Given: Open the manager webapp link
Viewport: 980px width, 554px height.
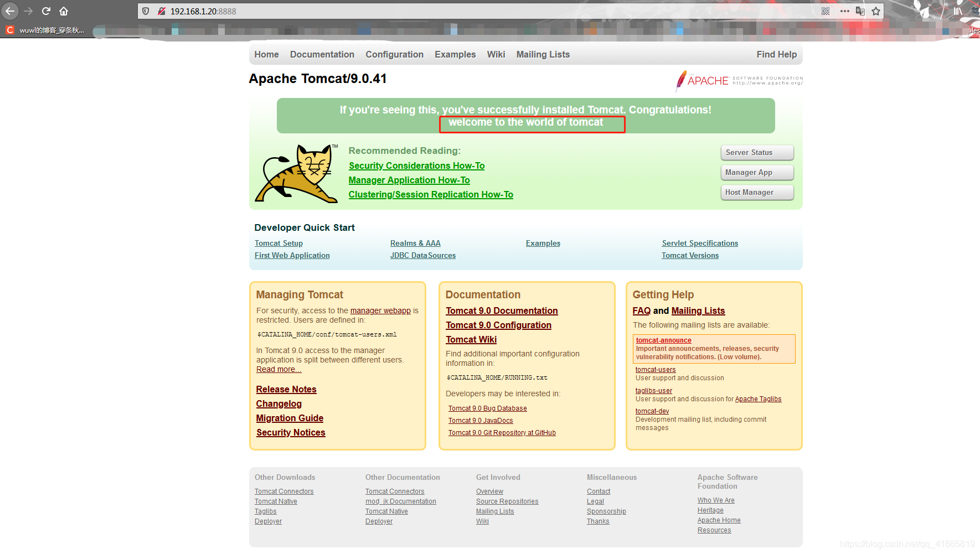Looking at the screenshot, I should [x=380, y=311].
